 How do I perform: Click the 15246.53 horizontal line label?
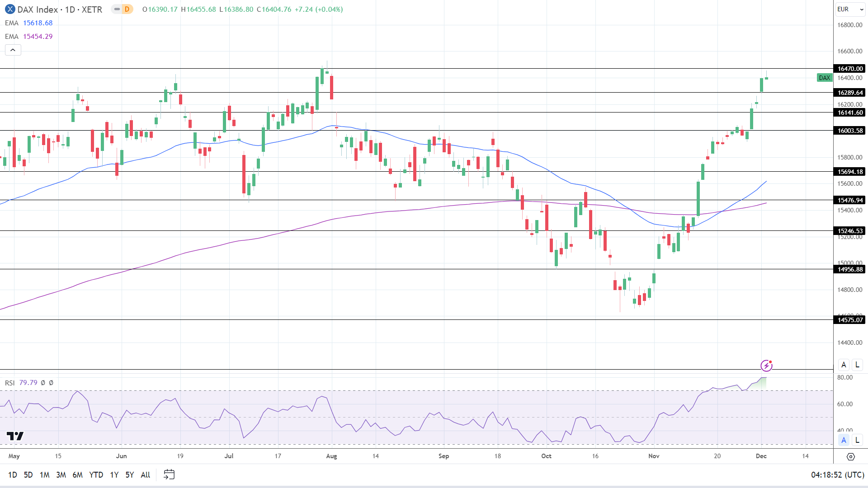(850, 231)
